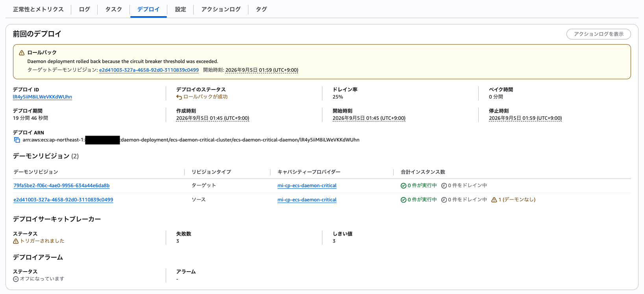The image size is (644, 294).
Task: Select the デプロイ tab
Action: click(148, 9)
